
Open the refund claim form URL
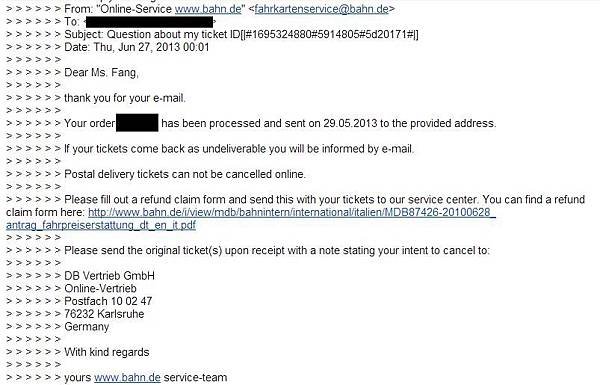(x=292, y=212)
